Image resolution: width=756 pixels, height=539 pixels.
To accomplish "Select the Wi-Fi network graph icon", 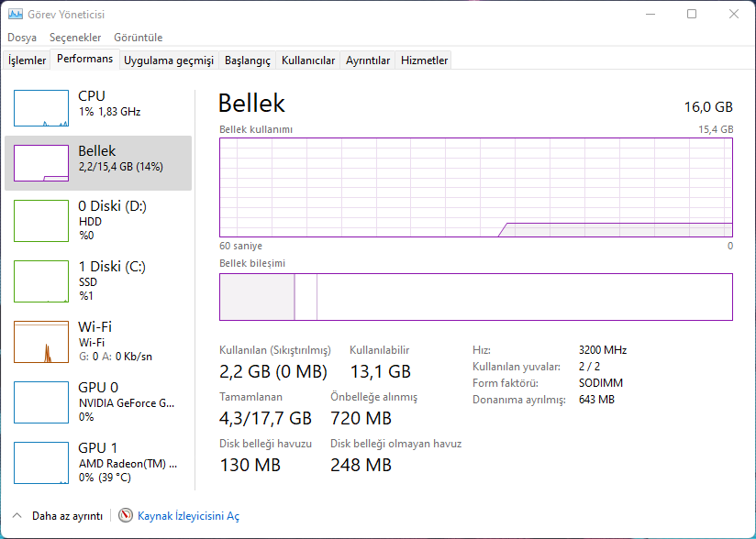I will [41, 342].
